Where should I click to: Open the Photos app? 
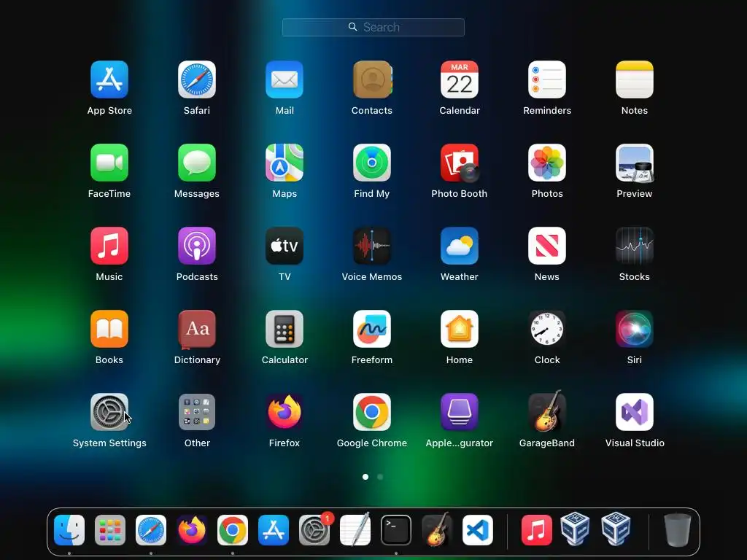tap(547, 163)
